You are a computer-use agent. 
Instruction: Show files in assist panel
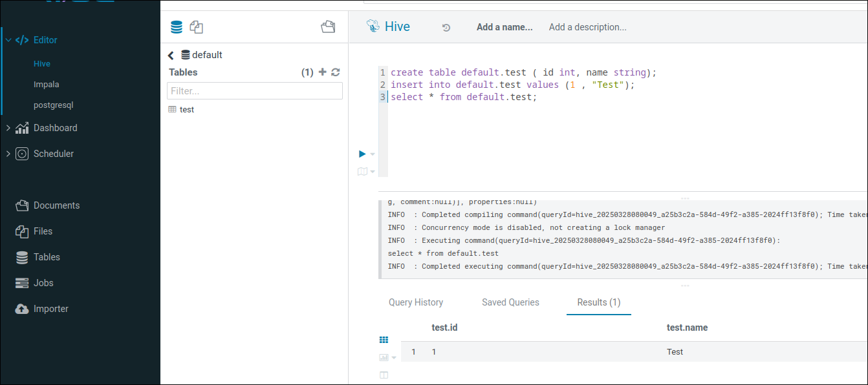tap(197, 27)
